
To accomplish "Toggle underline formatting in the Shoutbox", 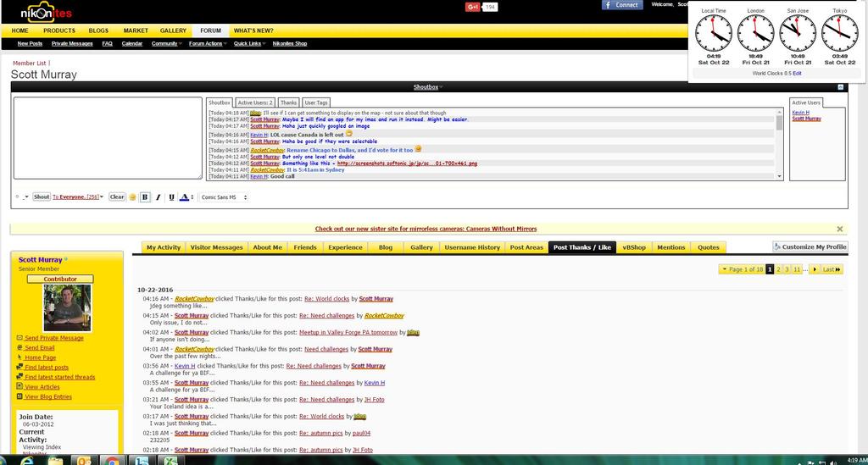I will click(170, 197).
